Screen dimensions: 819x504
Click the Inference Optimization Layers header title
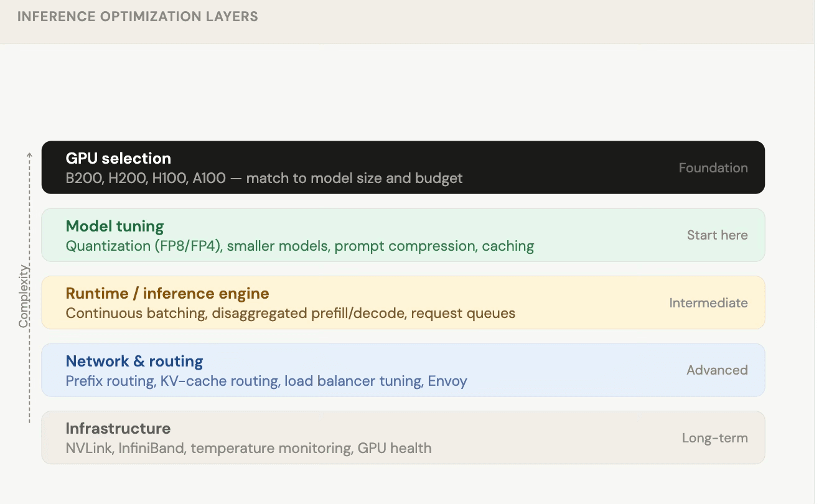138,17
